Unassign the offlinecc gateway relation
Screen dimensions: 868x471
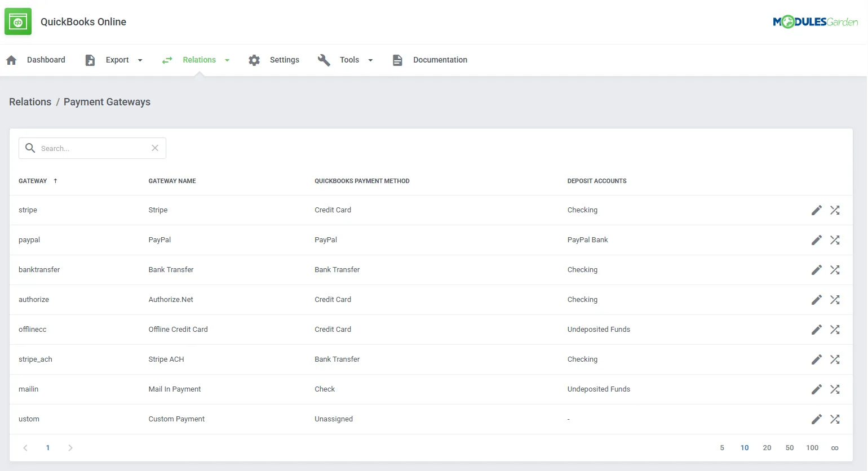pos(835,330)
